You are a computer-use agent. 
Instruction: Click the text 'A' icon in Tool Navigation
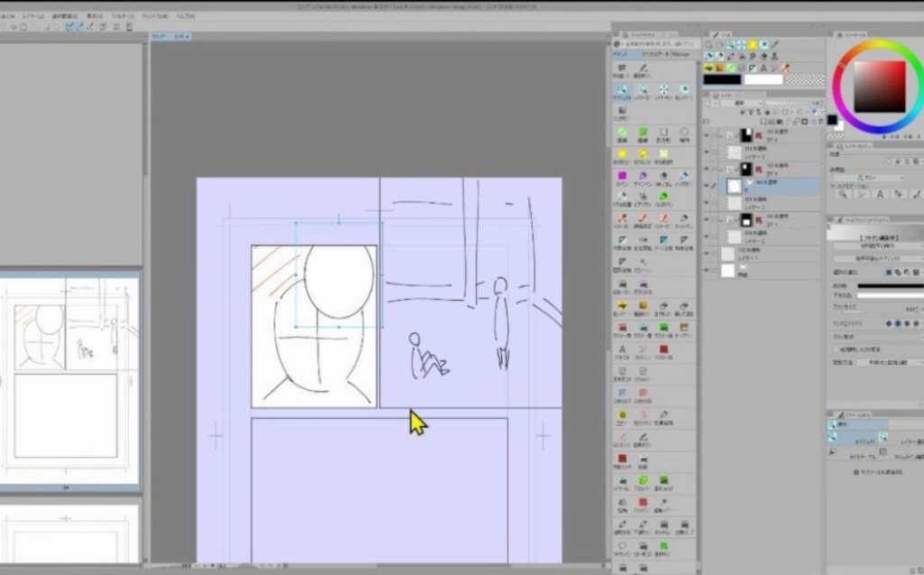point(880,194)
